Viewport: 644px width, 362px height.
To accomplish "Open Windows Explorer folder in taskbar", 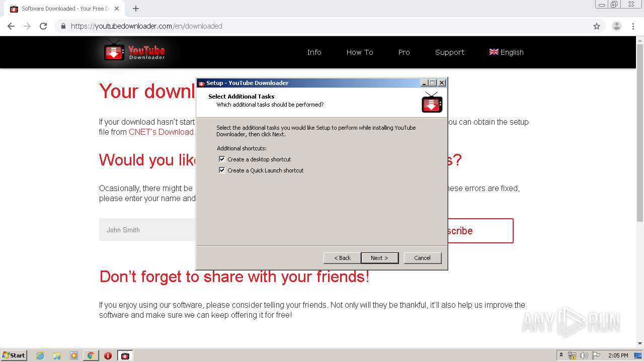I will click(x=57, y=355).
